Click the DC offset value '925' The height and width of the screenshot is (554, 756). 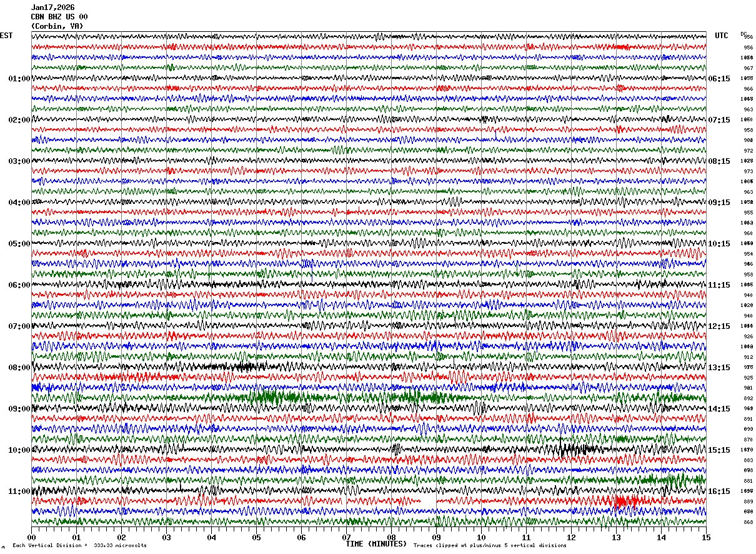tap(748, 378)
